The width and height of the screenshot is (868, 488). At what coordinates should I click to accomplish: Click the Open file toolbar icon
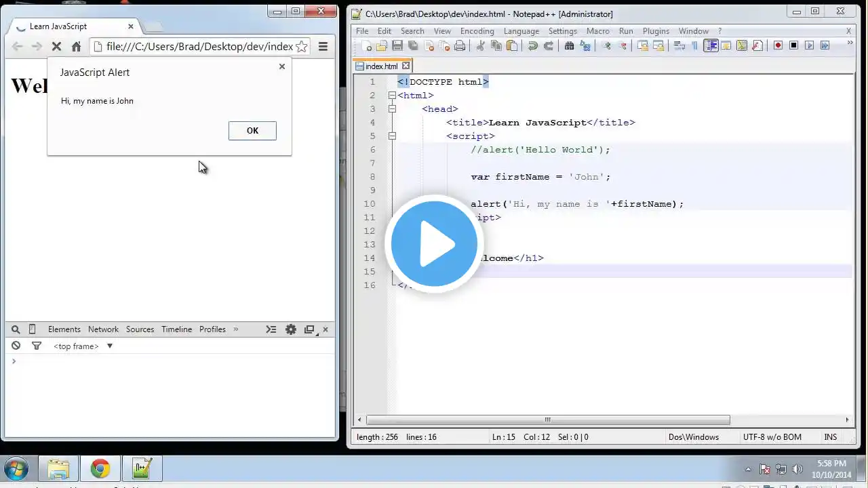tap(382, 45)
